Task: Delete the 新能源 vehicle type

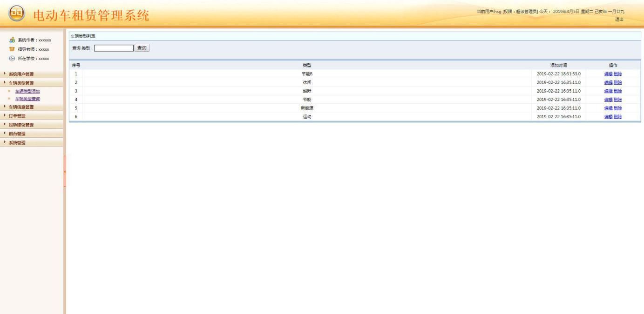Action: coord(618,108)
